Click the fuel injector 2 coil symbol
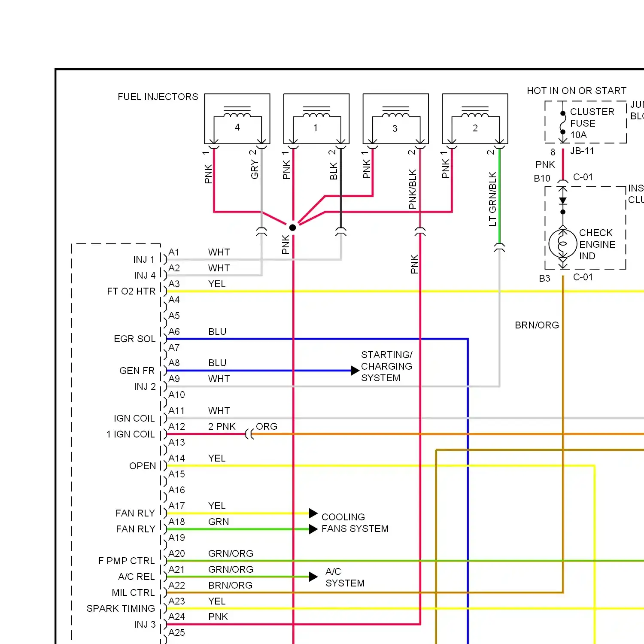This screenshot has width=644, height=644. pyautogui.click(x=475, y=112)
